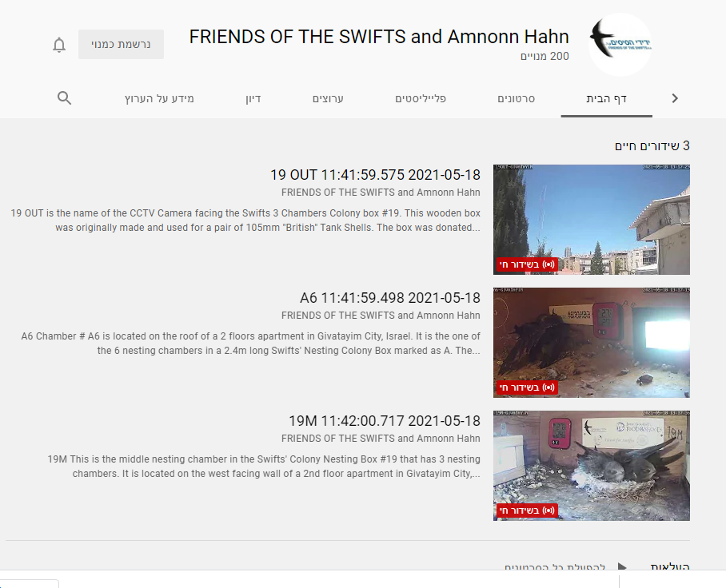Click the Friends of the Swifts channel avatar

(x=620, y=45)
